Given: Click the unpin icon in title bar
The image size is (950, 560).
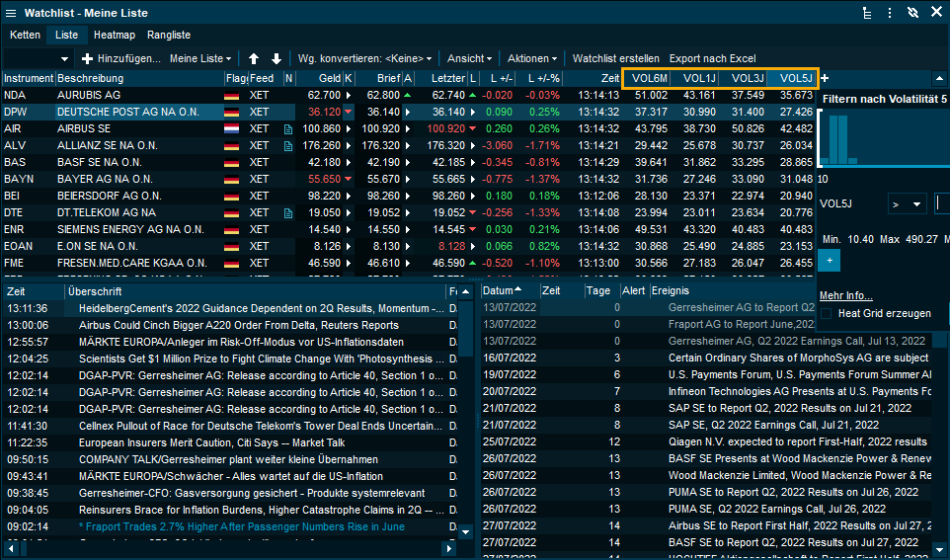Looking at the screenshot, I should (x=911, y=13).
